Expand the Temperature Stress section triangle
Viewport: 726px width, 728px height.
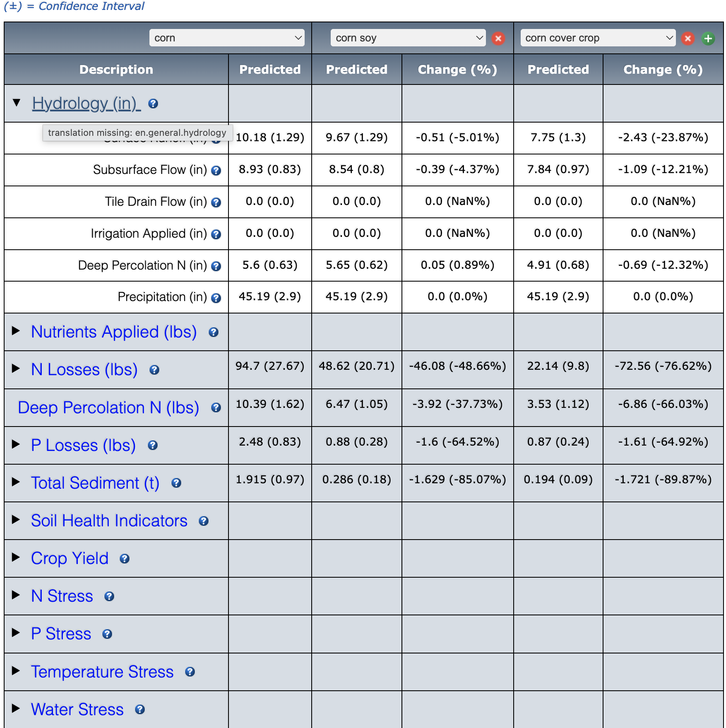point(16,670)
